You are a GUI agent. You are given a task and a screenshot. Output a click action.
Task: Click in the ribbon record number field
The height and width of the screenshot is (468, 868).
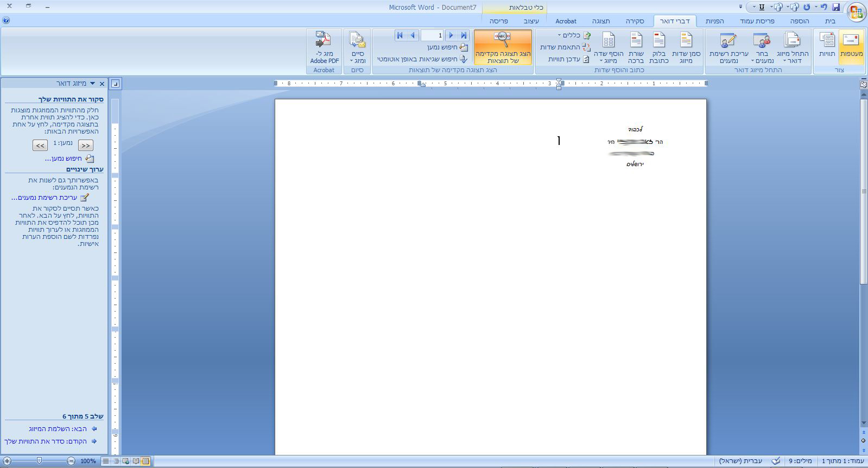(x=432, y=35)
